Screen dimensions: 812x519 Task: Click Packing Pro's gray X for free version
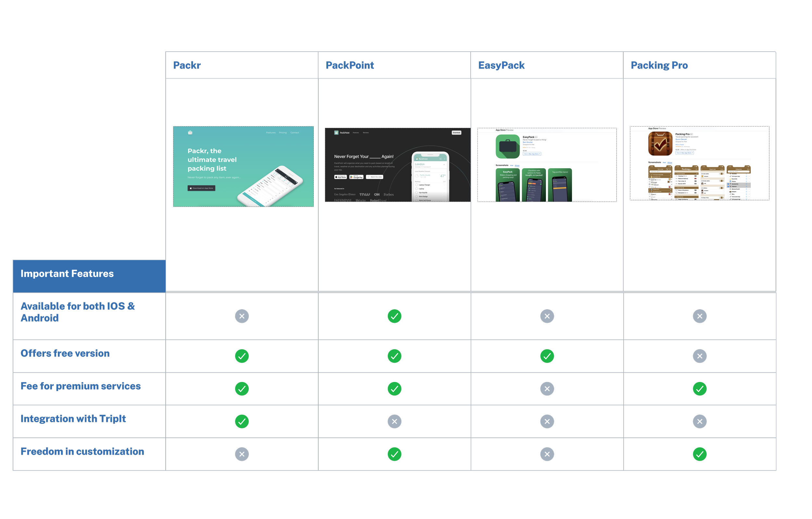coord(700,356)
